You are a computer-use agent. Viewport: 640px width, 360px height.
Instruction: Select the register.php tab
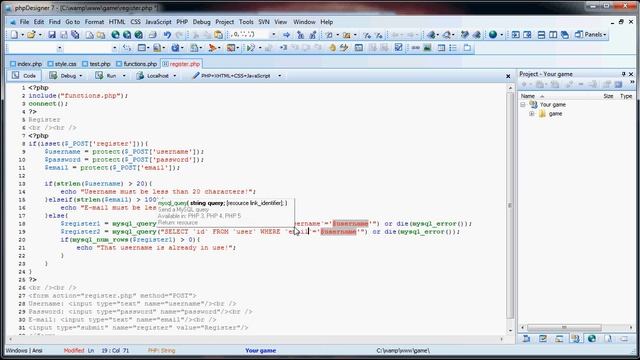pyautogui.click(x=181, y=64)
